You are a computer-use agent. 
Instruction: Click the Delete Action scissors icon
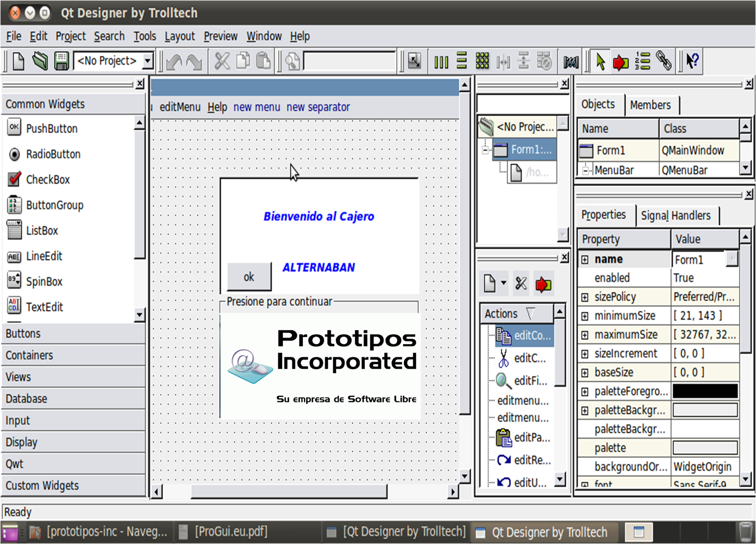click(520, 283)
